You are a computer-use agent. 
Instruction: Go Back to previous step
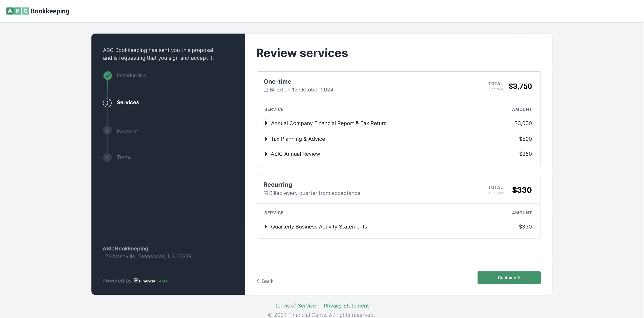coord(265,281)
